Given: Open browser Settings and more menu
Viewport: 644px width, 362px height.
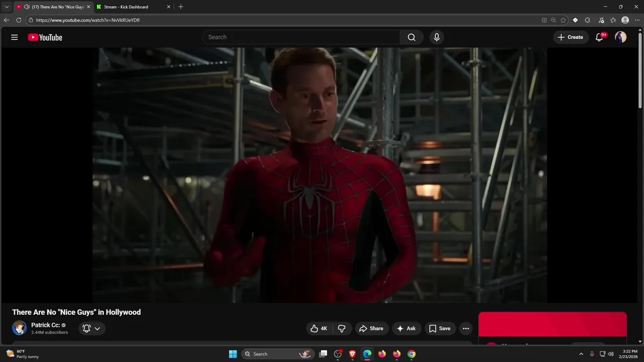Looking at the screenshot, I should (x=637, y=20).
